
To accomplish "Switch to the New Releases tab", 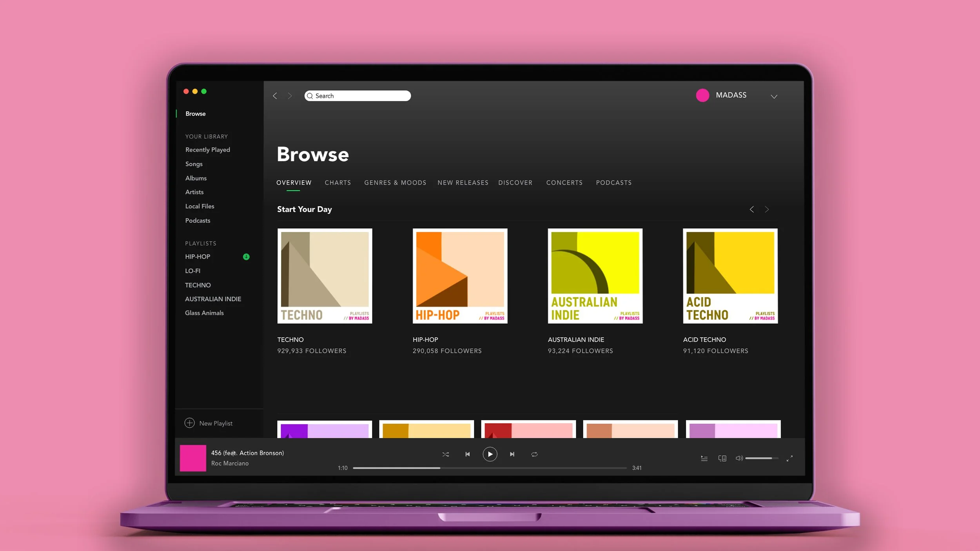I will coord(463,183).
